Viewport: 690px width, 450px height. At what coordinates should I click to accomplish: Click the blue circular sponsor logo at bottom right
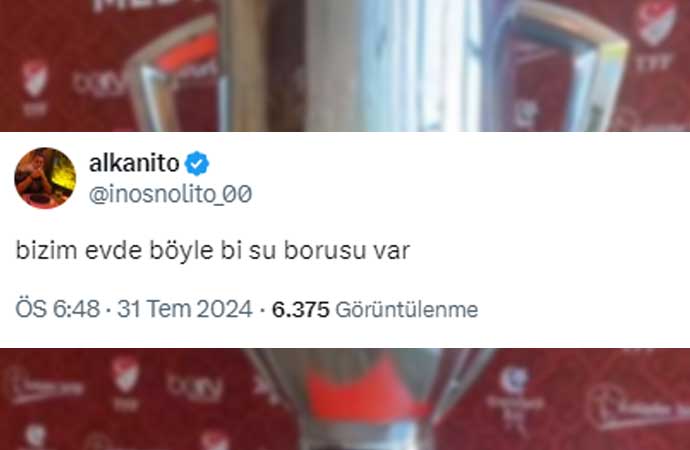[514, 380]
